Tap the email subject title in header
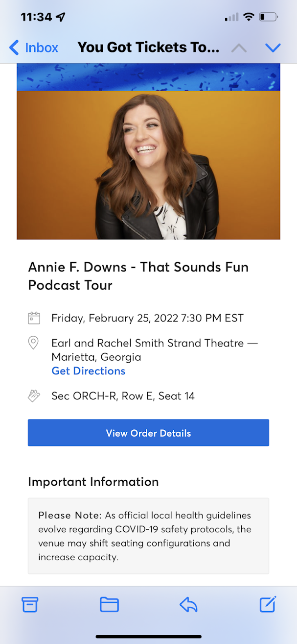This screenshot has height=644, width=297. click(148, 48)
